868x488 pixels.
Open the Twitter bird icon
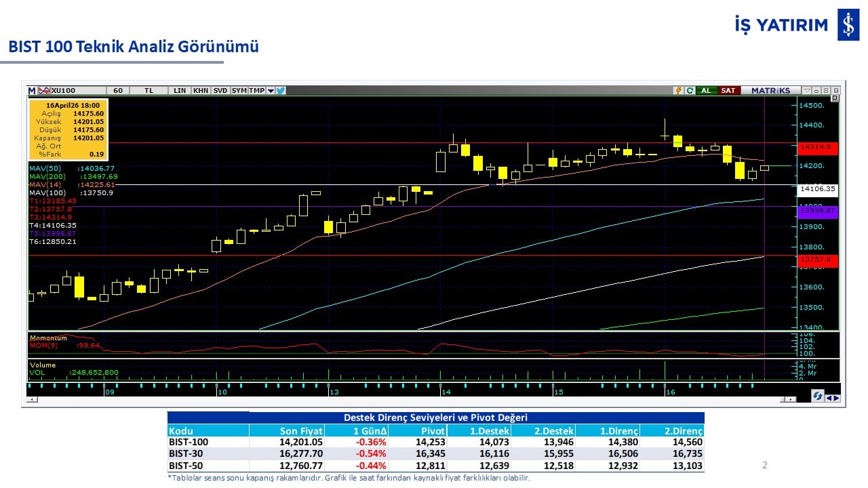[x=281, y=90]
